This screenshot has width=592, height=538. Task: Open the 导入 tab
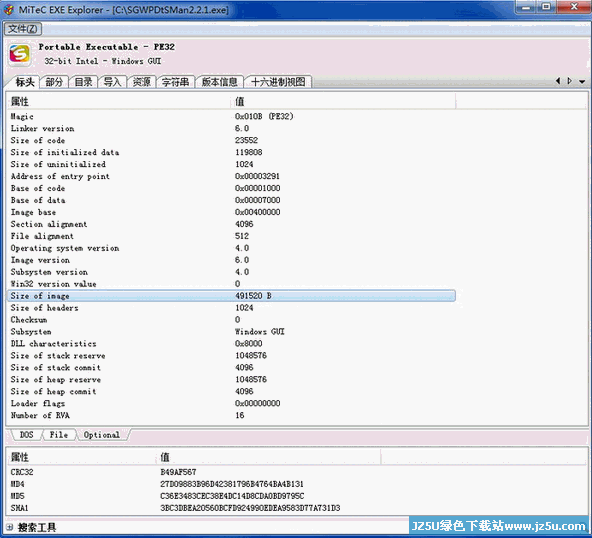click(113, 82)
